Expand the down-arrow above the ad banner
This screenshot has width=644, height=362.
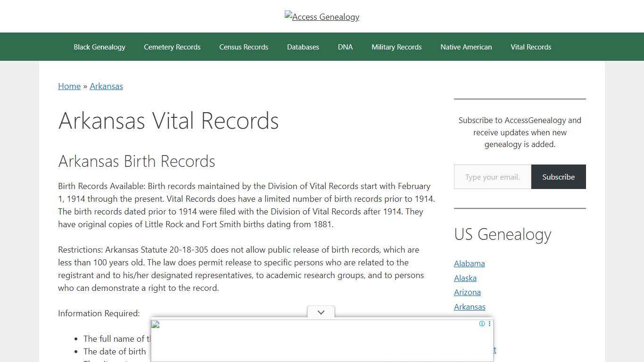coord(321,312)
